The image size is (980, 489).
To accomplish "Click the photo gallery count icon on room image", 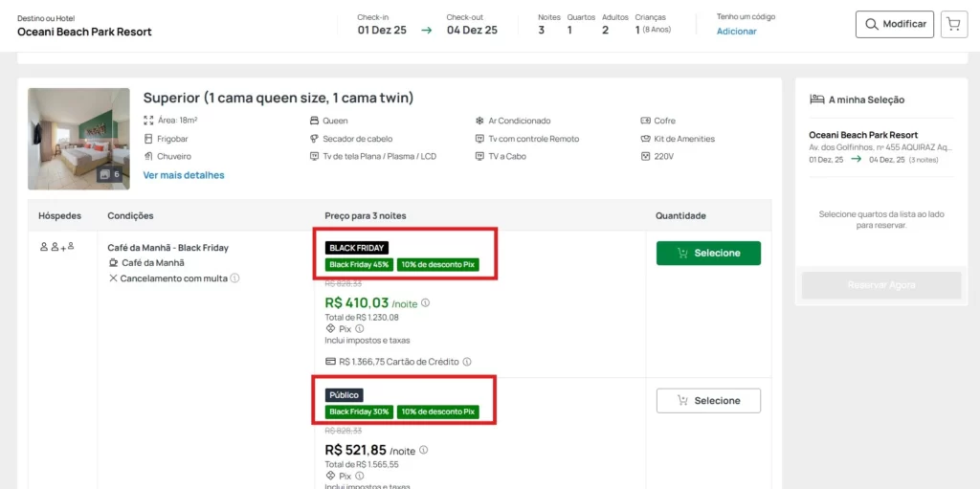I will pyautogui.click(x=110, y=174).
